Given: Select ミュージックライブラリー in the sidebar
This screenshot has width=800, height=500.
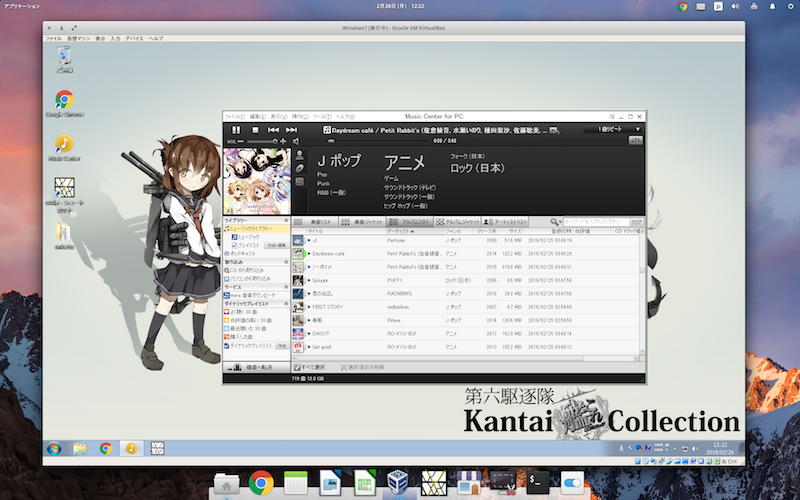Looking at the screenshot, I should click(x=256, y=229).
